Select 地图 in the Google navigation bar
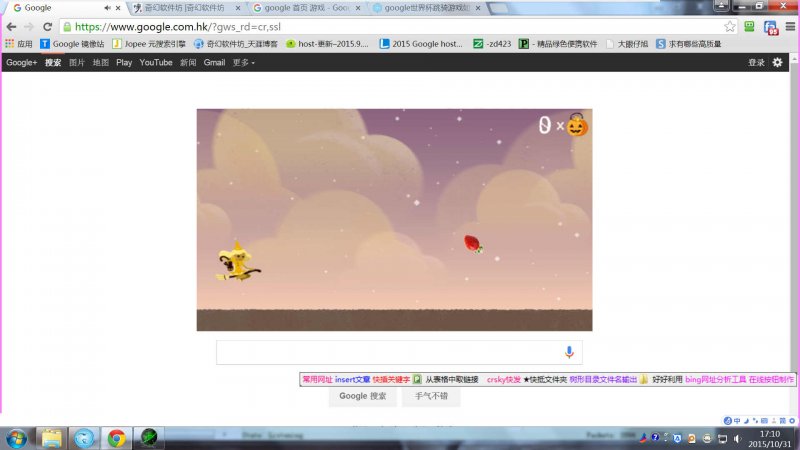Screen dimensions: 800x450 click(x=101, y=62)
